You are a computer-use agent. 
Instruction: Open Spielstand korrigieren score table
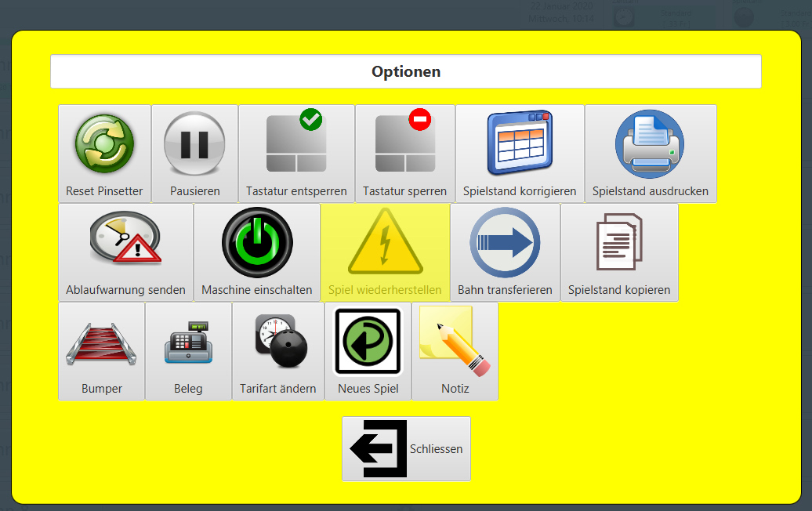520,154
